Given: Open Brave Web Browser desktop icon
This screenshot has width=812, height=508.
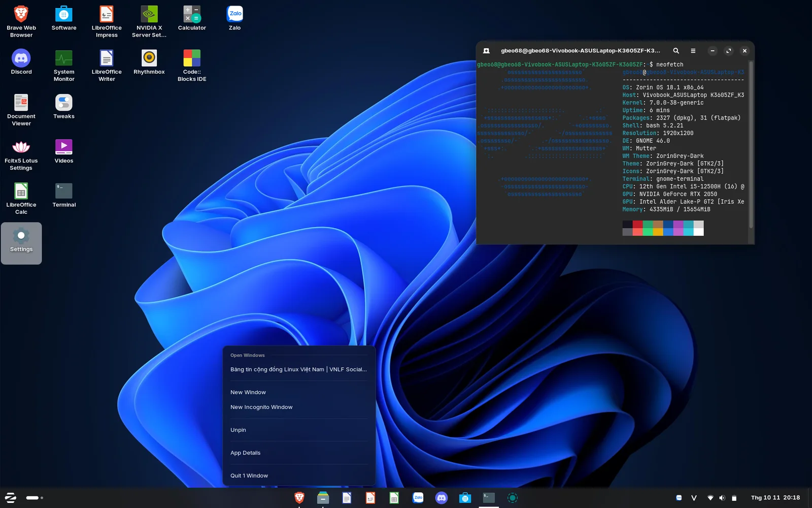Looking at the screenshot, I should coord(21,21).
